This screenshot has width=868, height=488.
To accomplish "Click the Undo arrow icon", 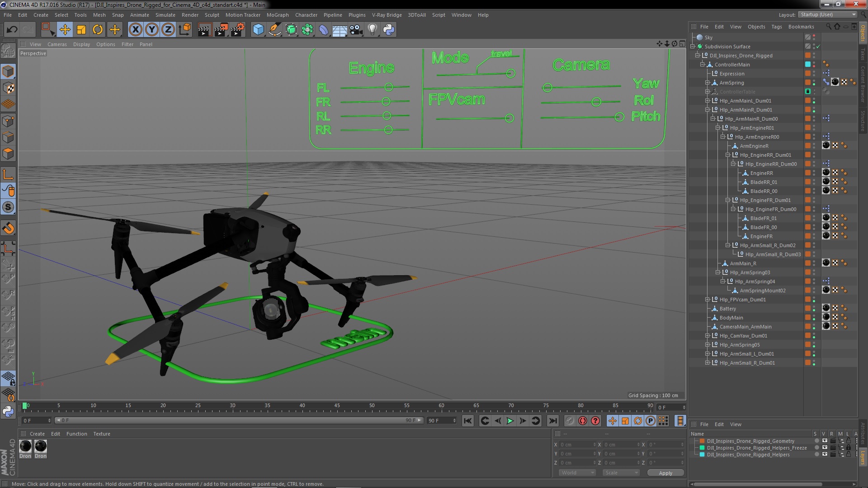I will click(x=12, y=30).
